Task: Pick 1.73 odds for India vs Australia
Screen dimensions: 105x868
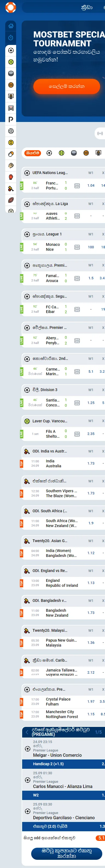Action: [x=91, y=463]
